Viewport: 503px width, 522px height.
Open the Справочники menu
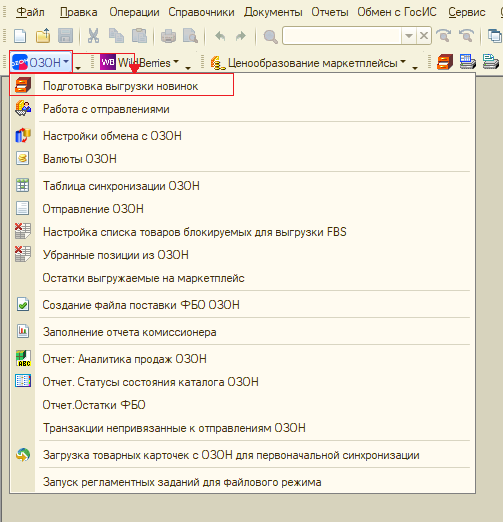click(201, 12)
